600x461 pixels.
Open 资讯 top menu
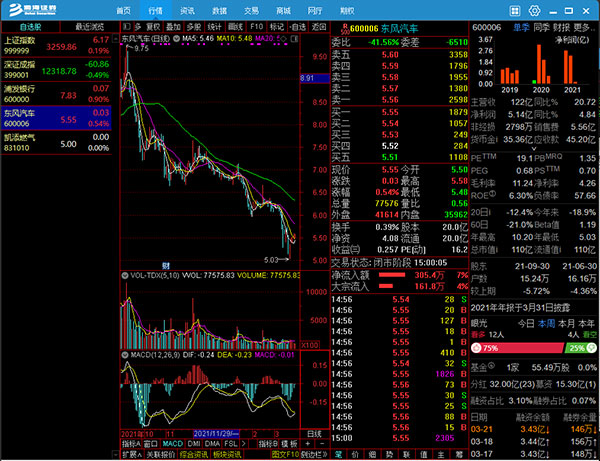coord(187,11)
